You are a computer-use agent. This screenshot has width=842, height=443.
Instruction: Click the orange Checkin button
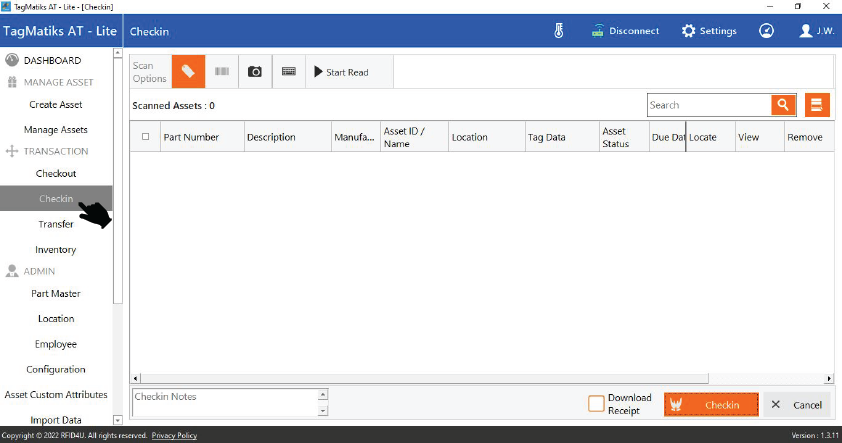coord(711,405)
